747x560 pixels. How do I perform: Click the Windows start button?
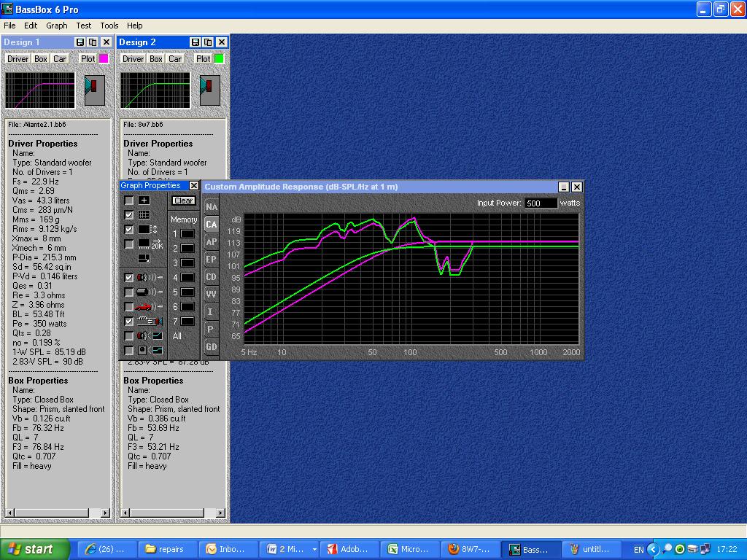click(x=34, y=549)
